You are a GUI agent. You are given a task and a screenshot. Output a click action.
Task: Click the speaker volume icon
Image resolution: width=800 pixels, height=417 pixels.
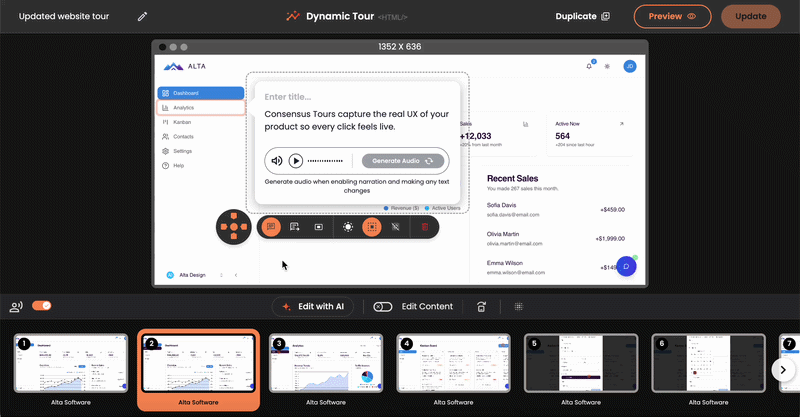pos(276,160)
